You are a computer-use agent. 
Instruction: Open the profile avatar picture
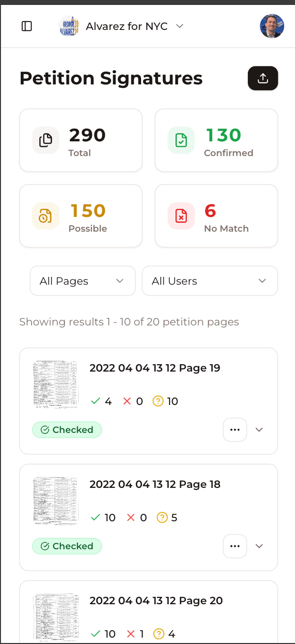272,26
